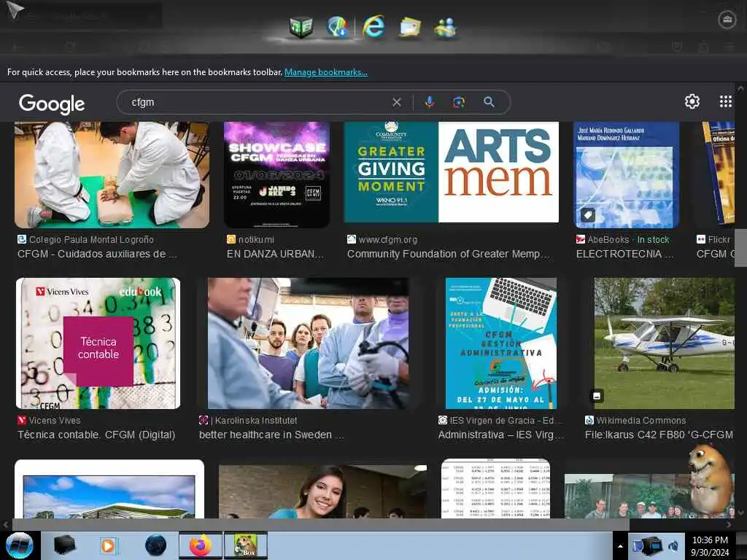Open the CFGM Gestión Administrativa poster
The image size is (747, 560).
pyautogui.click(x=500, y=343)
